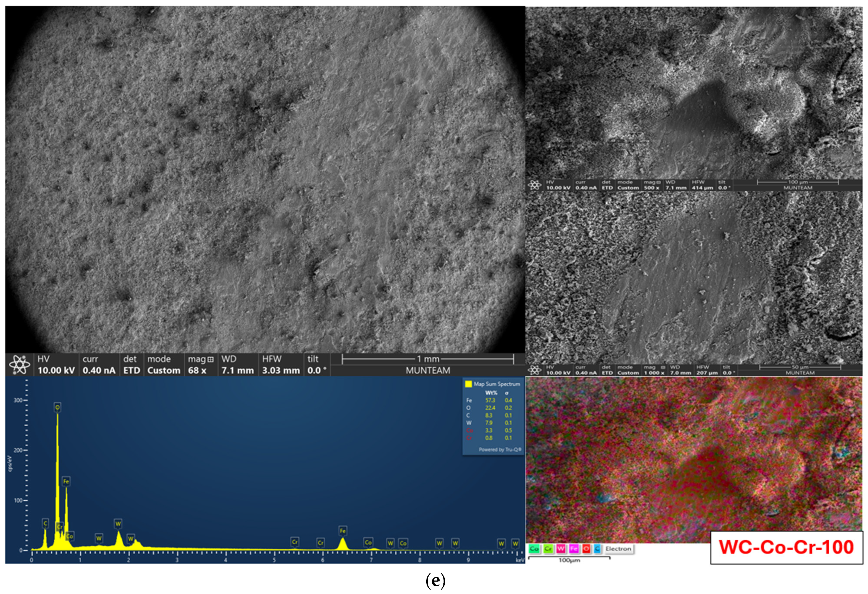Click the yellow Map Sum Spectrum legend square
The image size is (868, 594).
[468, 384]
